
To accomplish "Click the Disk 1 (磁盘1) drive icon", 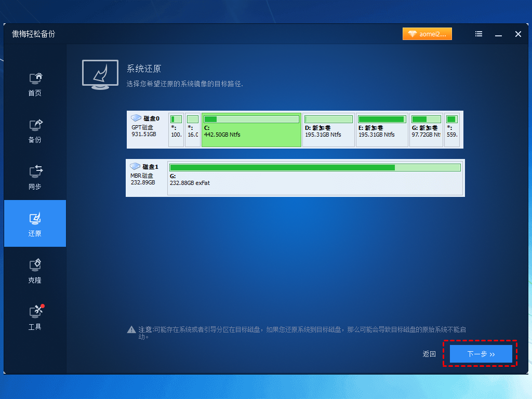I will click(x=136, y=167).
